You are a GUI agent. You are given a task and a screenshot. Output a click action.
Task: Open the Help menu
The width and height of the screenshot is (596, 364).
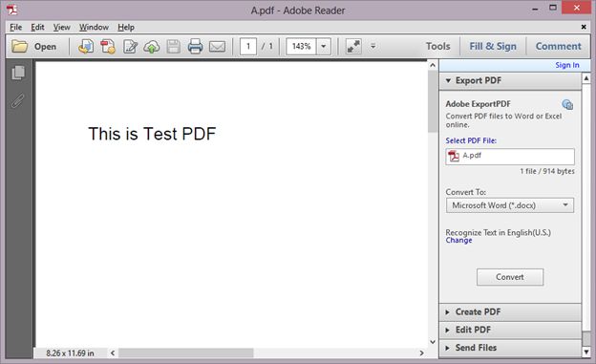[x=126, y=28]
